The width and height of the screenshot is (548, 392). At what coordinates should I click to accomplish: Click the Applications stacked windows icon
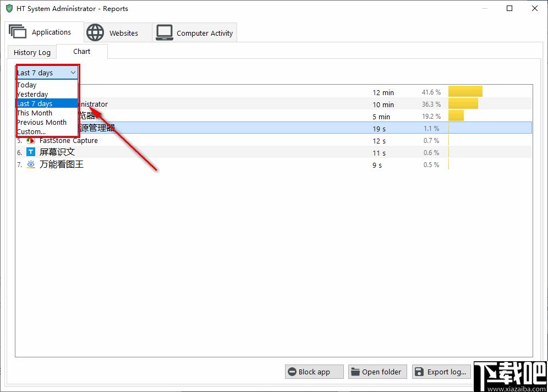click(x=18, y=31)
